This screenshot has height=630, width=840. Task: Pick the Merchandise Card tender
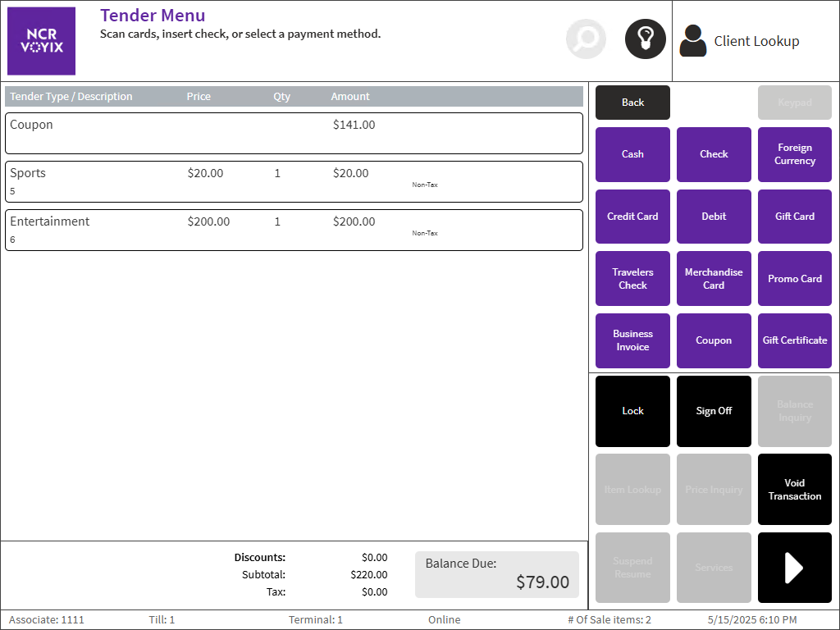[x=714, y=279]
